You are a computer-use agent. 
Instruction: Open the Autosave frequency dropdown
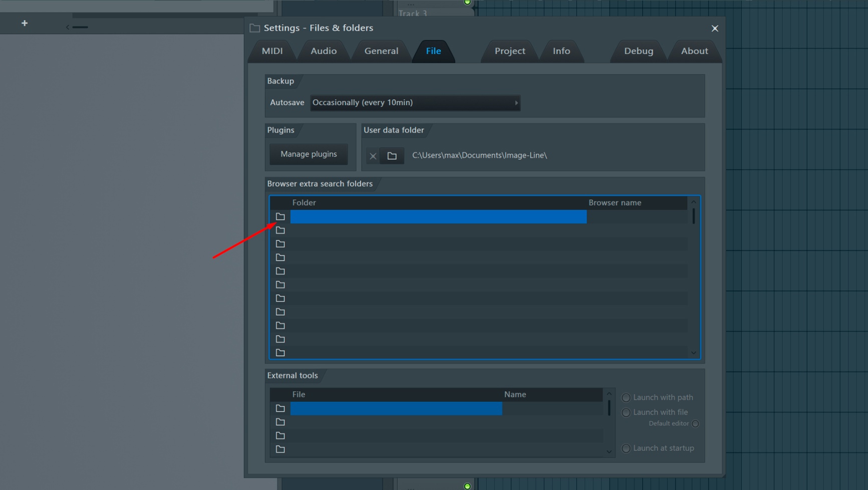[415, 103]
